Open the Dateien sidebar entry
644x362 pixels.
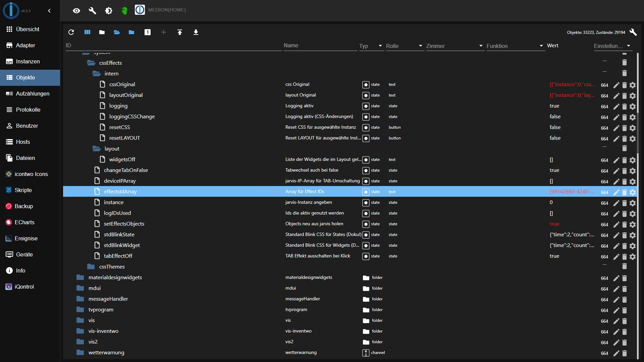[30, 158]
